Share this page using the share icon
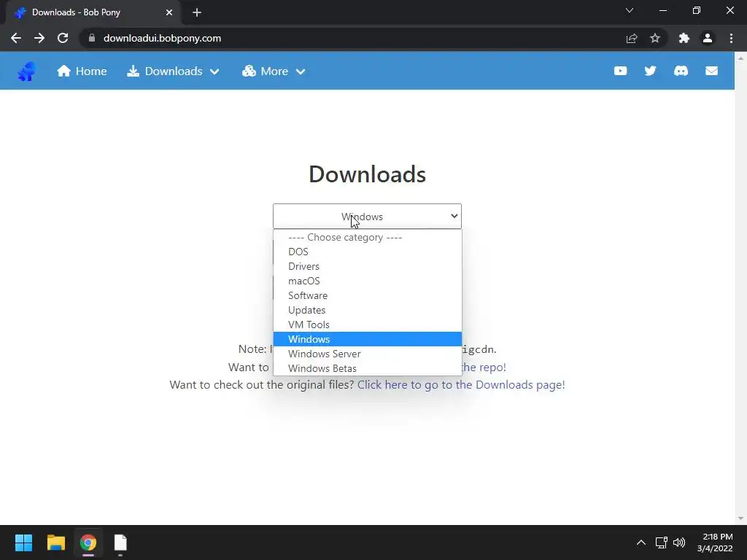Image resolution: width=747 pixels, height=560 pixels. 632,38
